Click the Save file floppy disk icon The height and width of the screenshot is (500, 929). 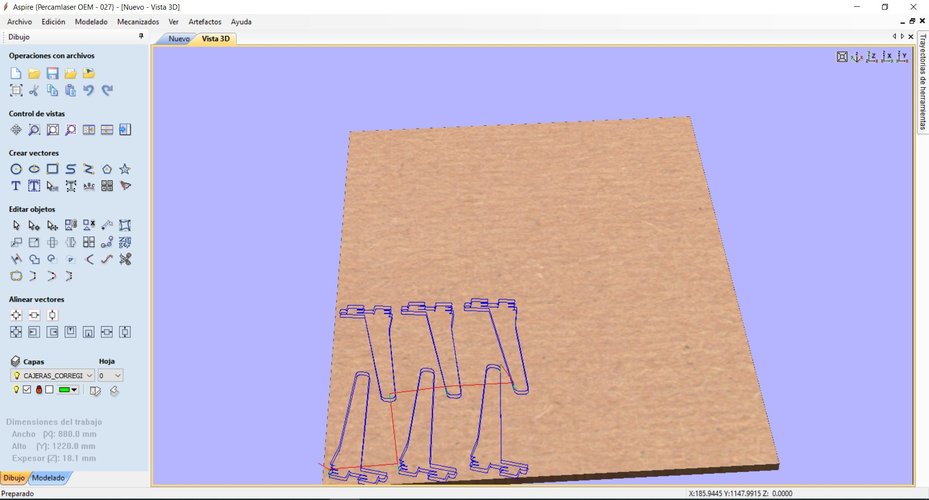tap(52, 73)
